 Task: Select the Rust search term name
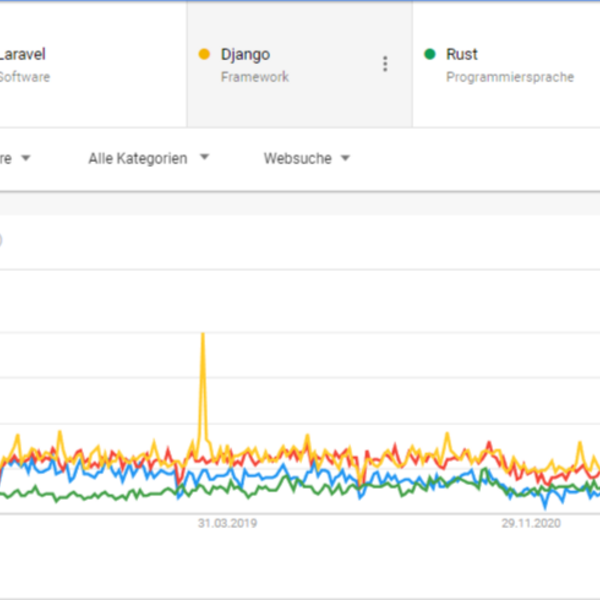(x=462, y=55)
